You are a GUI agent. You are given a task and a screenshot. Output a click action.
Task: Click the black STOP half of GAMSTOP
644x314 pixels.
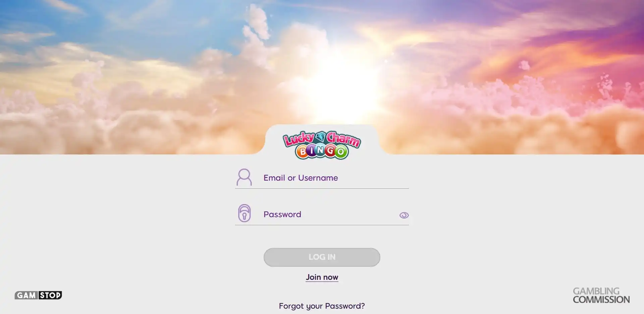[50, 295]
